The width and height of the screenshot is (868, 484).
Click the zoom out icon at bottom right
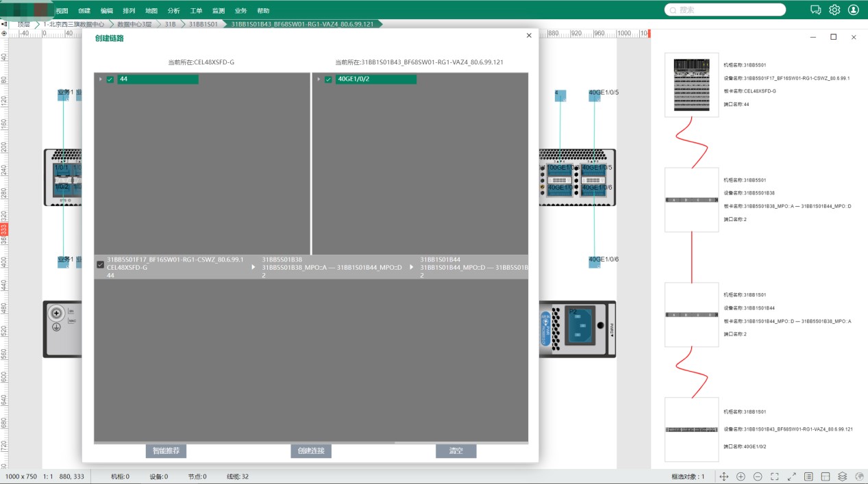[x=757, y=476]
